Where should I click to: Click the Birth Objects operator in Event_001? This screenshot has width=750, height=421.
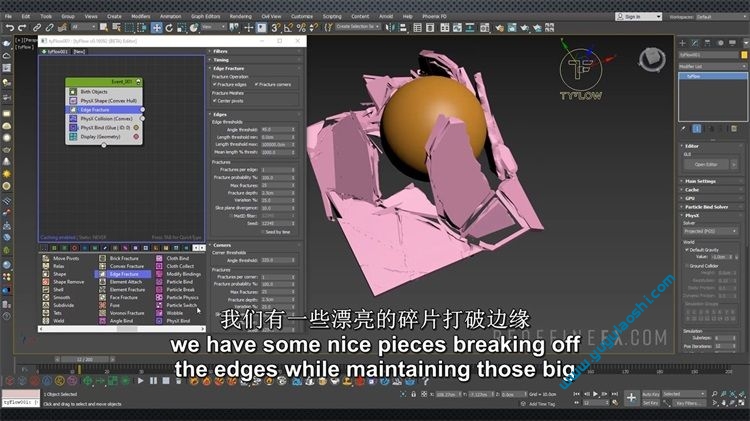pyautogui.click(x=93, y=91)
